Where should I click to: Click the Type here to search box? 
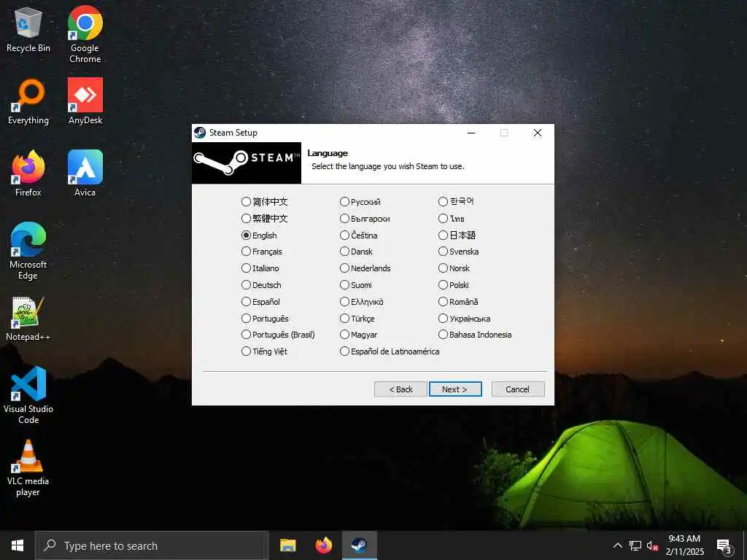pyautogui.click(x=152, y=545)
